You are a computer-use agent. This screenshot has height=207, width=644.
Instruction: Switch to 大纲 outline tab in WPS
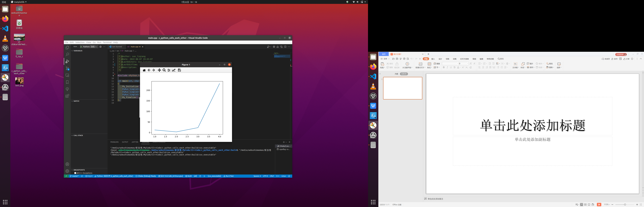pos(396,74)
